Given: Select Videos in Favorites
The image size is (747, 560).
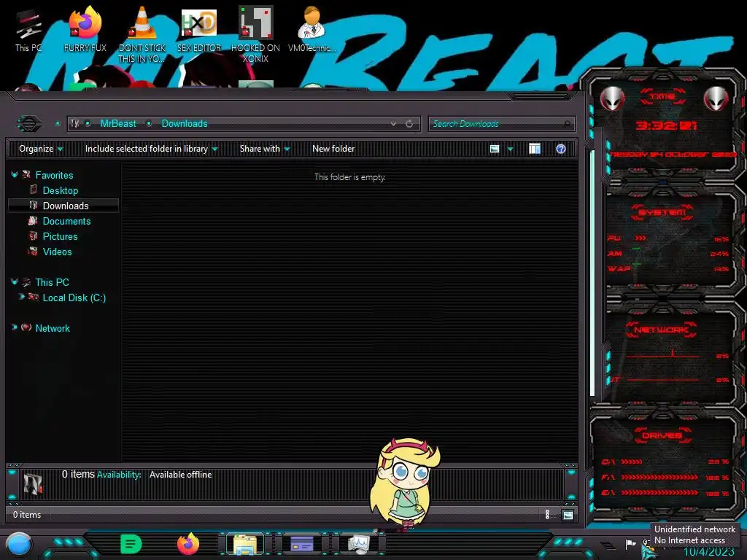Looking at the screenshot, I should coord(57,252).
